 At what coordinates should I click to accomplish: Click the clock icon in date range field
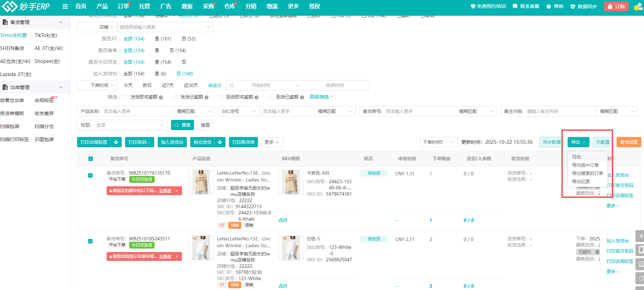(x=232, y=85)
